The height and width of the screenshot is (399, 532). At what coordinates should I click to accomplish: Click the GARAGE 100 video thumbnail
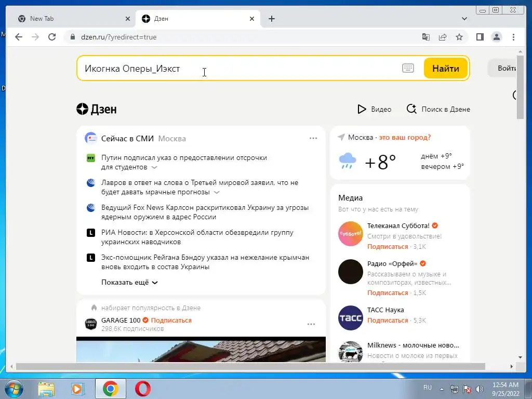pos(201,350)
